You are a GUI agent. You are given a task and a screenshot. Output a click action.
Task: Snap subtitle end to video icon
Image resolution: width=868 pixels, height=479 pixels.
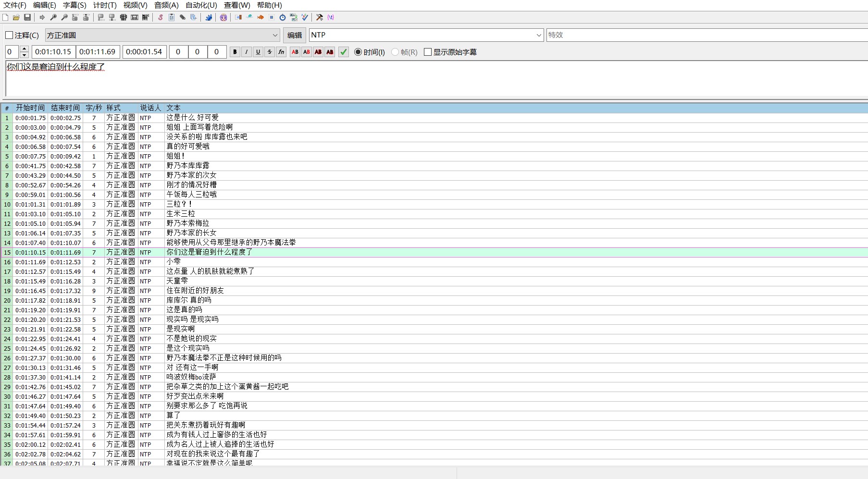pyautogui.click(x=112, y=17)
